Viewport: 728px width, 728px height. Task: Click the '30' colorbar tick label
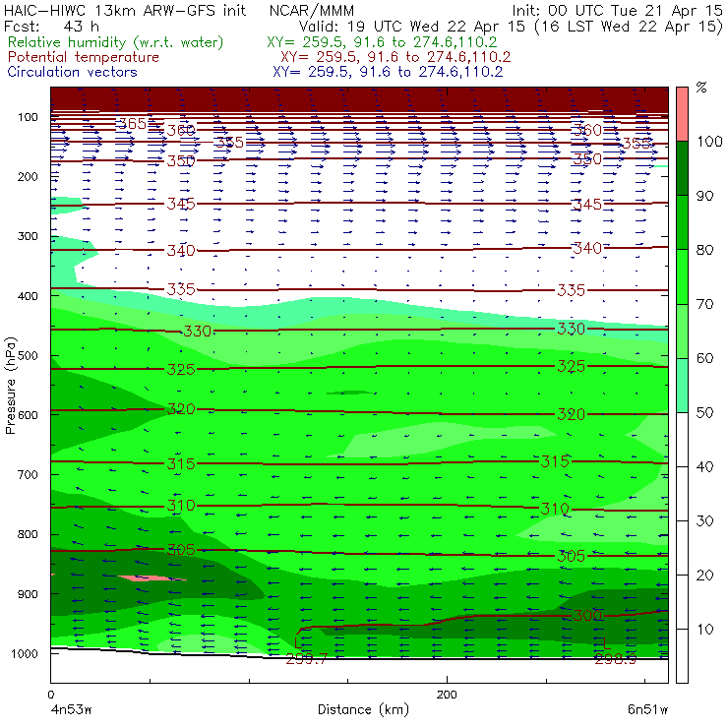[x=704, y=521]
